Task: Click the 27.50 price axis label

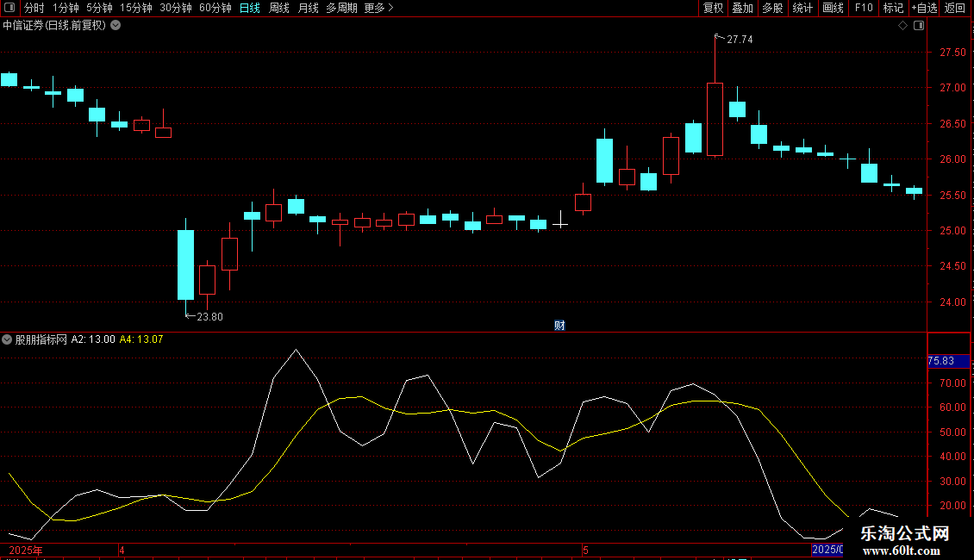Action: (x=952, y=53)
